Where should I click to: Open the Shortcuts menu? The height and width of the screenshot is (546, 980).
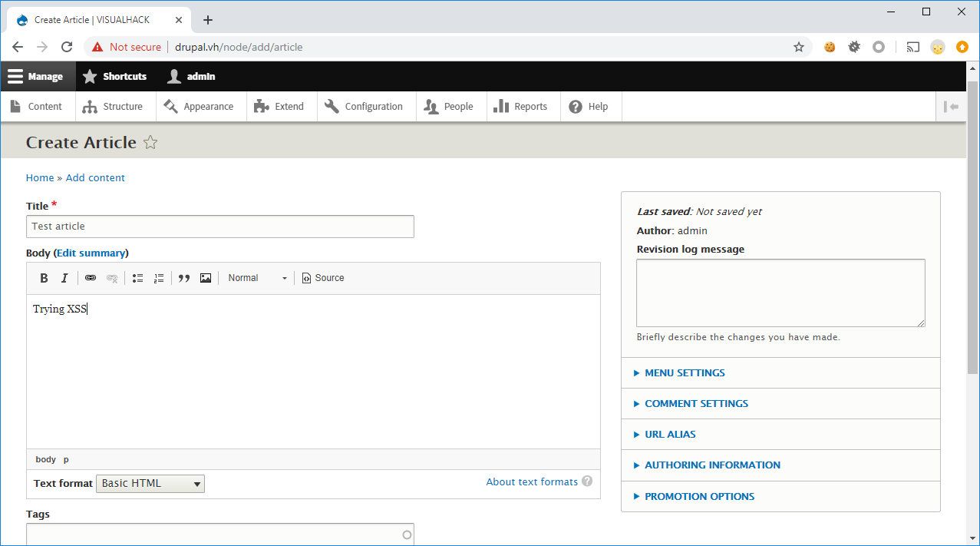point(114,76)
